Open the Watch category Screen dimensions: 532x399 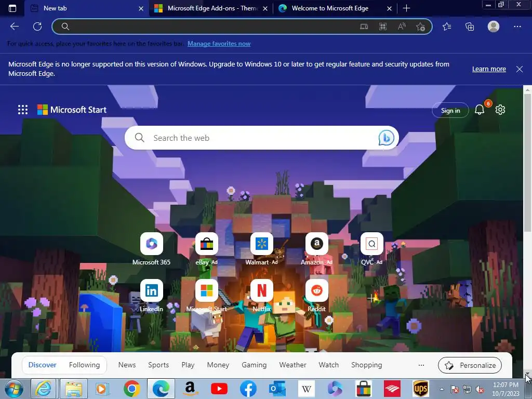pyautogui.click(x=329, y=365)
